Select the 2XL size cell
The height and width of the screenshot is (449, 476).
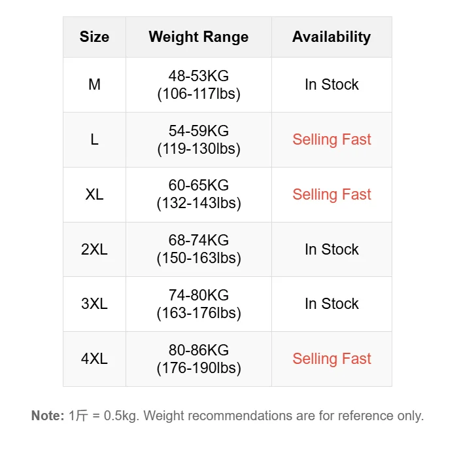coord(94,249)
